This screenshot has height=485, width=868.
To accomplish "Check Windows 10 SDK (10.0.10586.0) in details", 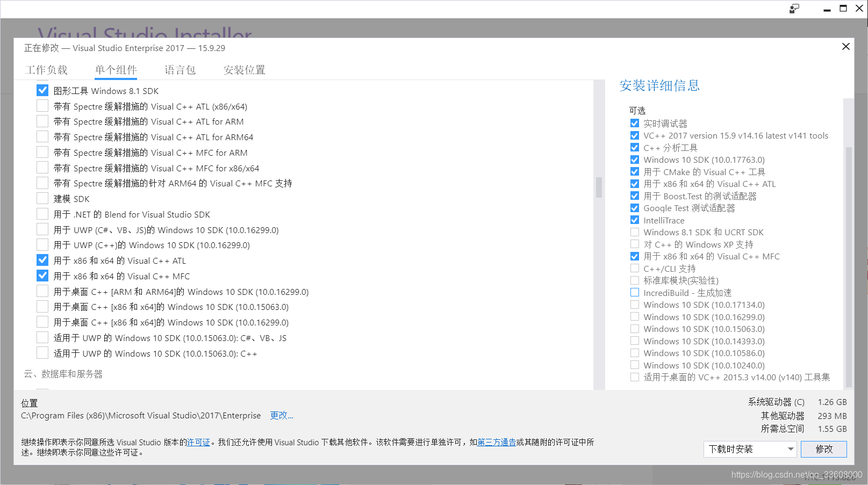I will (635, 353).
